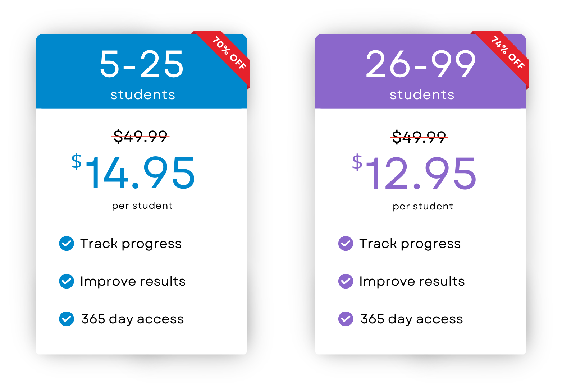Click the blue checkmark beside Track progress
Image resolution: width=562 pixels, height=392 pixels.
click(67, 244)
